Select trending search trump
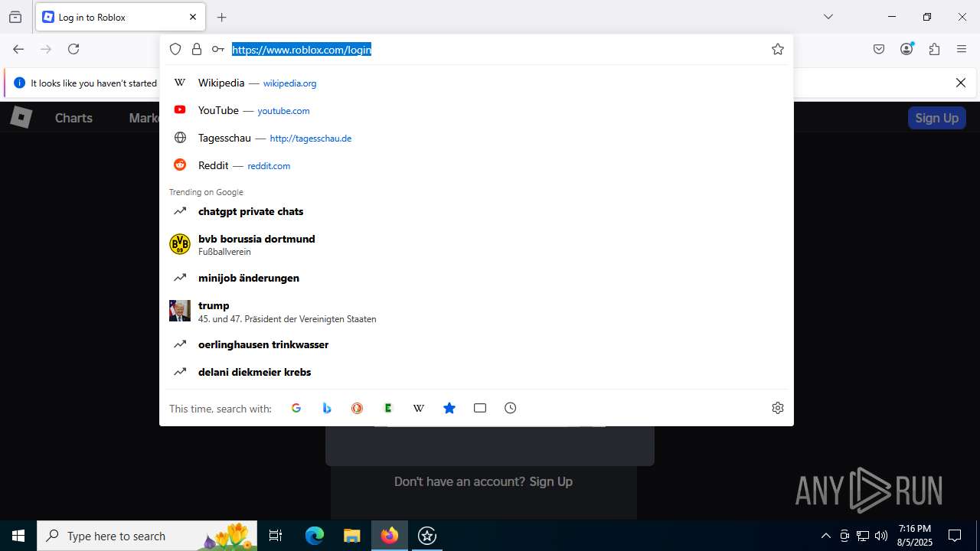The image size is (980, 551). (476, 311)
